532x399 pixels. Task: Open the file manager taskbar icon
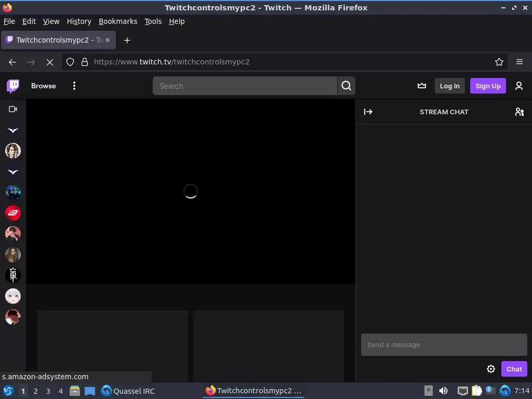75,391
